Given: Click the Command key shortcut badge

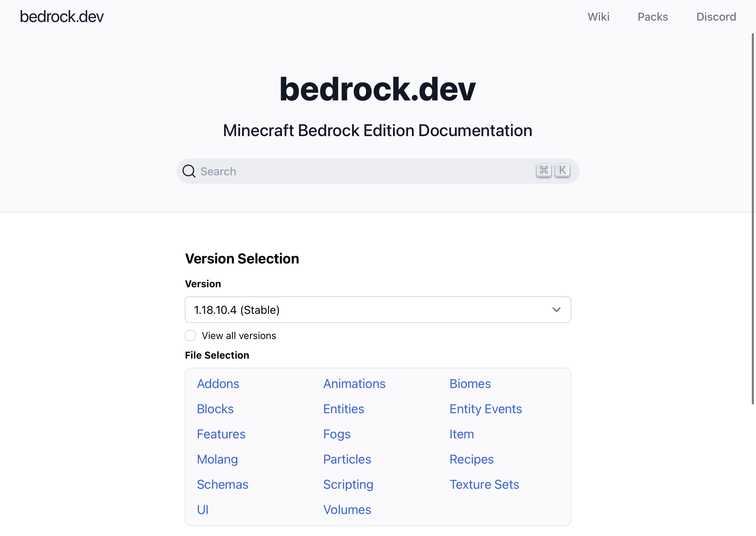Looking at the screenshot, I should point(544,170).
